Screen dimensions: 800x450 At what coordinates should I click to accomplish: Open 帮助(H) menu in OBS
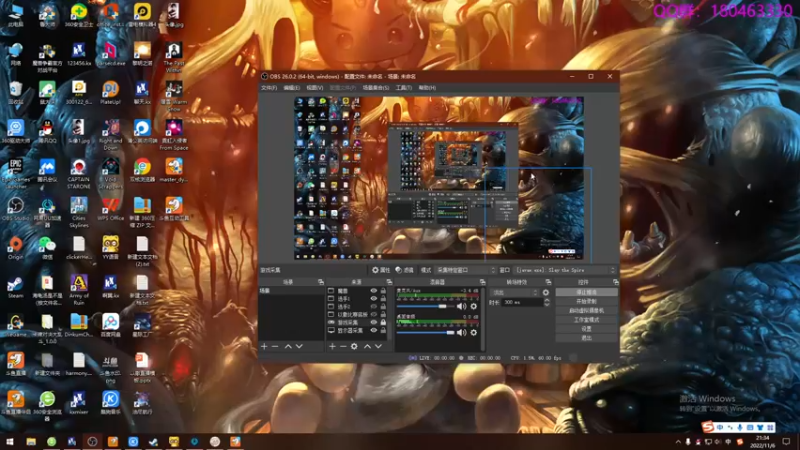427,88
